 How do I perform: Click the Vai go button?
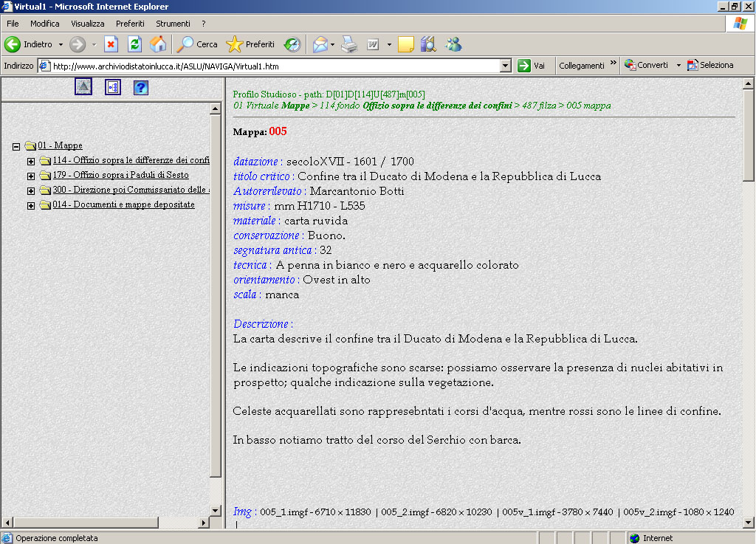[x=532, y=66]
